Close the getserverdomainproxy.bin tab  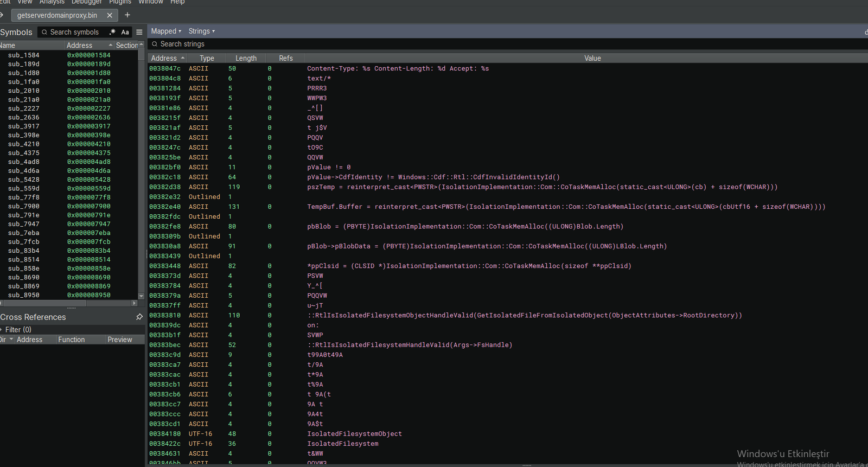(110, 15)
